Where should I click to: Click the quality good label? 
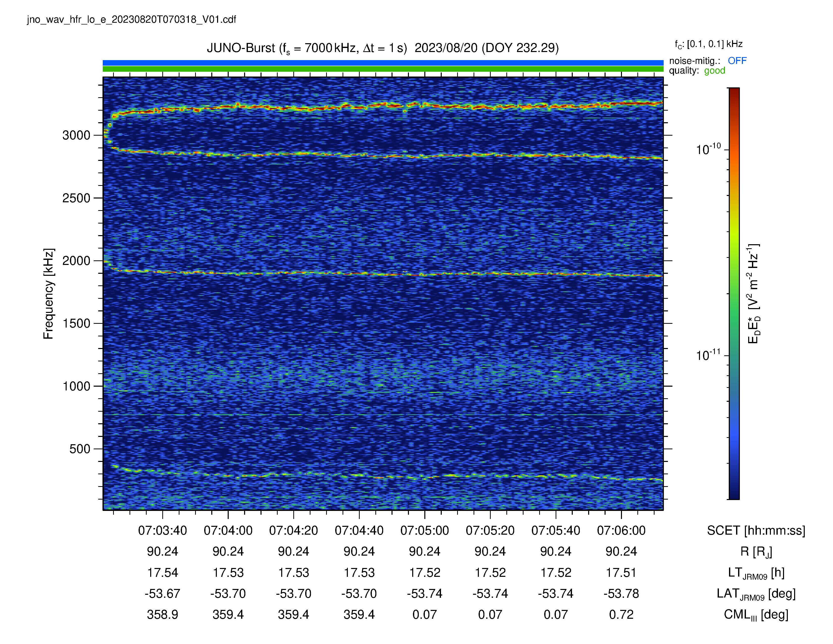tap(697, 70)
